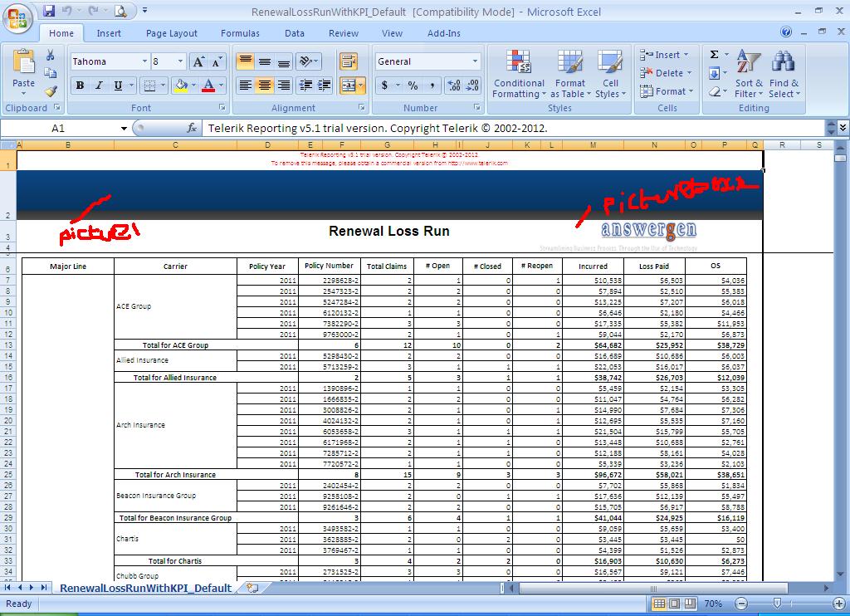The height and width of the screenshot is (616, 850).
Task: Click Insert Worksheet tab icon
Action: pyautogui.click(x=252, y=588)
